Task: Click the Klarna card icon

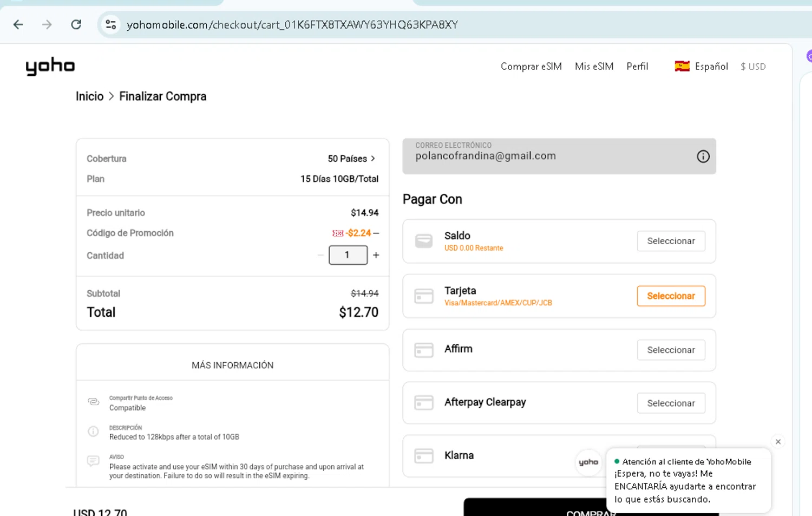Action: click(424, 456)
